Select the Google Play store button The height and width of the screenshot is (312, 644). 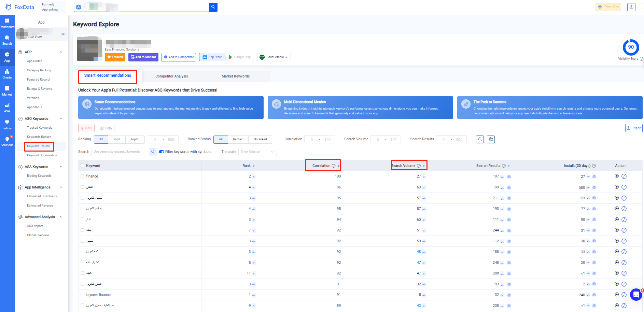(x=240, y=57)
